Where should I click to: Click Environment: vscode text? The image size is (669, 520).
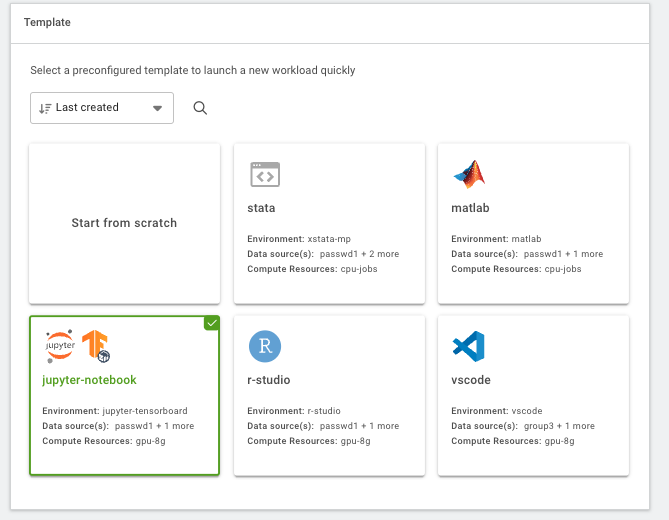click(x=497, y=411)
